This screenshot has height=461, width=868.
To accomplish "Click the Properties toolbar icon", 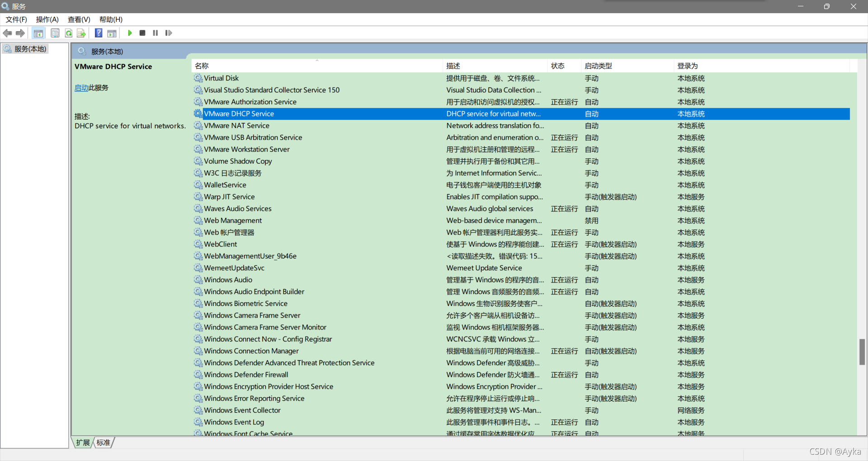I will pyautogui.click(x=55, y=33).
